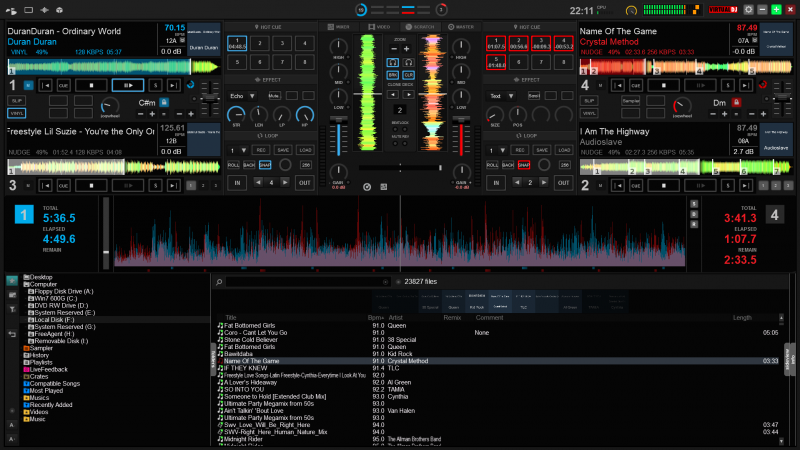
Task: Click the blue headphone PFL icon in the mixer
Action: tap(392, 62)
